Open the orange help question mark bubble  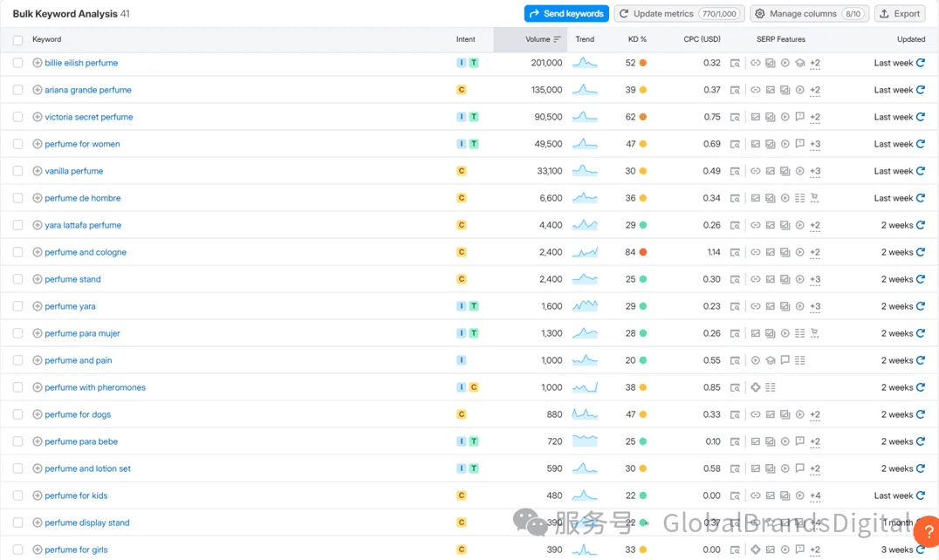(x=927, y=531)
